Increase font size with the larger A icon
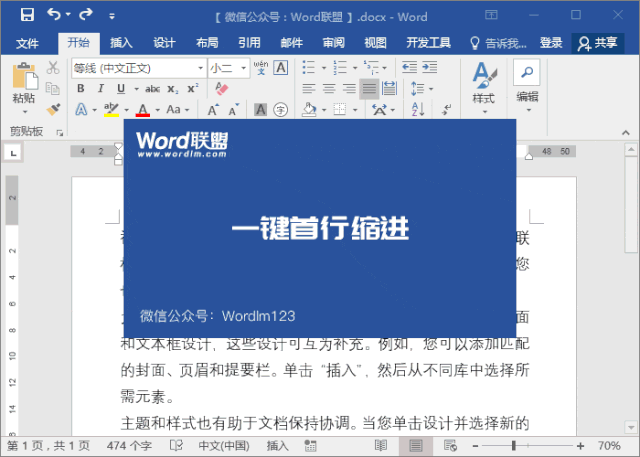Screen dimensions: 640x457 (213, 109)
